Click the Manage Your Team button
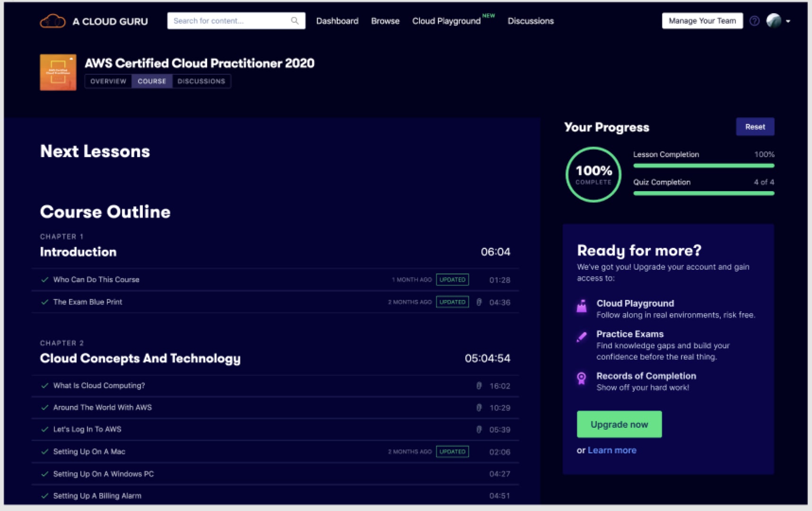812x511 pixels. (702, 21)
